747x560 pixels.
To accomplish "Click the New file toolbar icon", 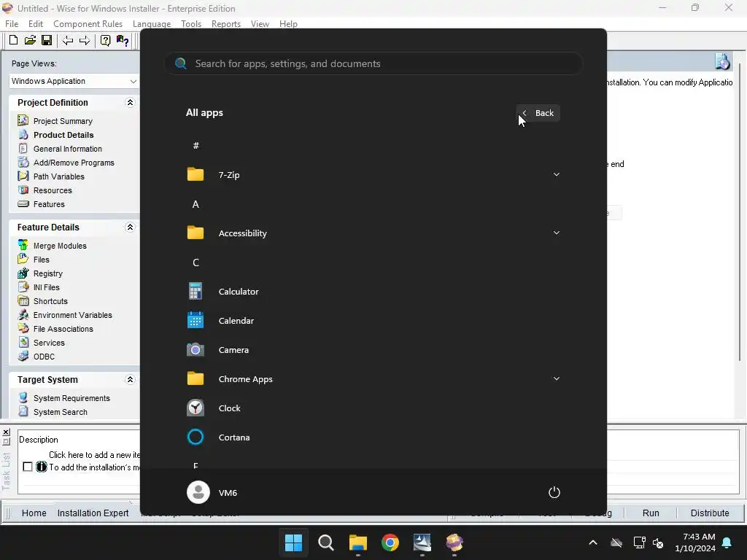I will (x=13, y=41).
